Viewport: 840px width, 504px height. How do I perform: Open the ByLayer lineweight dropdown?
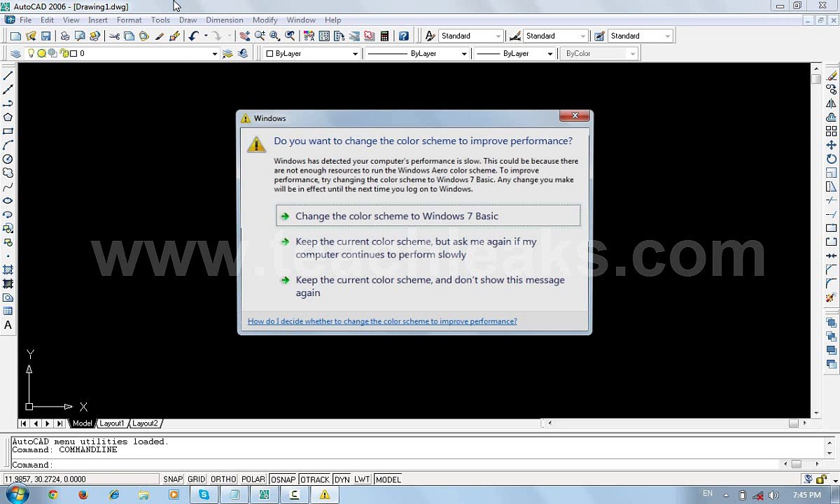[550, 53]
